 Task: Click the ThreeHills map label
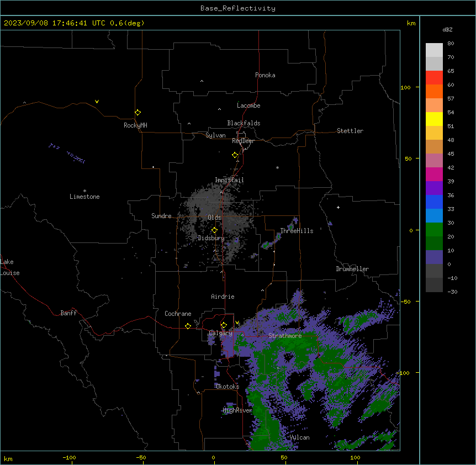(297, 231)
